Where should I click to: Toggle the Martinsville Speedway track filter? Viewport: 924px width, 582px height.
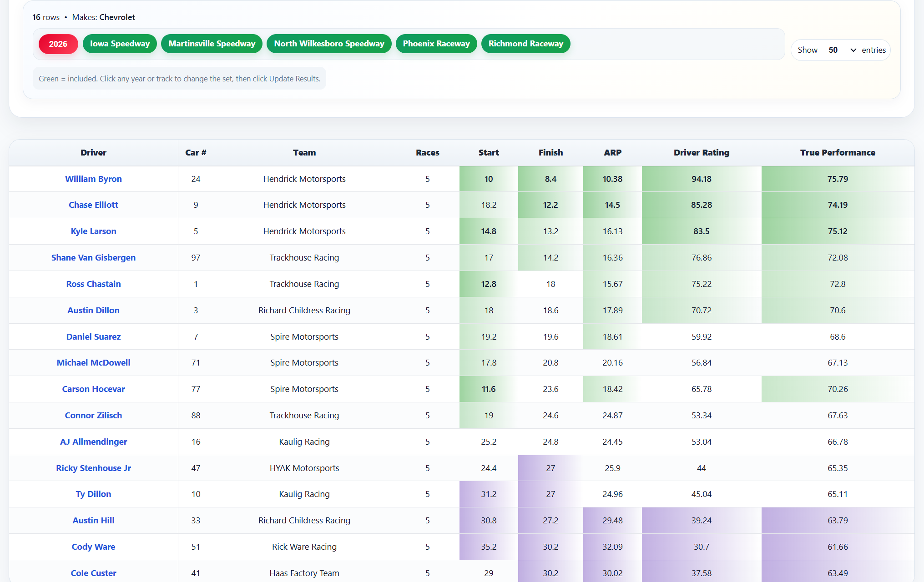pyautogui.click(x=212, y=44)
